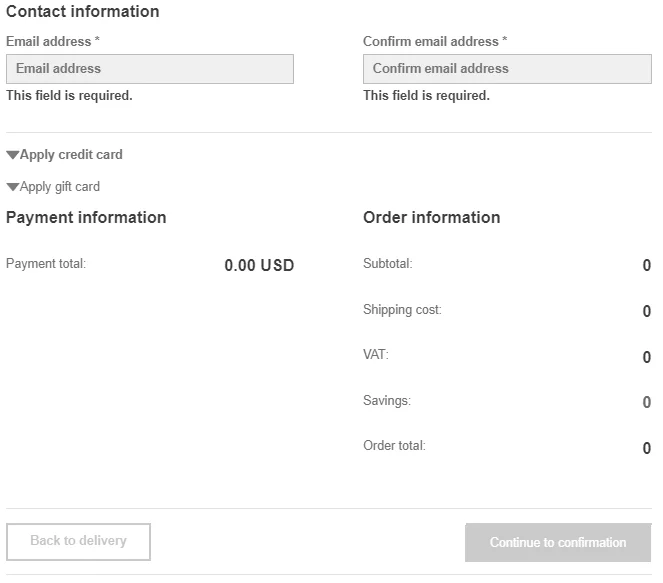
Task: Select the 0.00 USD payment total value
Action: (x=259, y=265)
